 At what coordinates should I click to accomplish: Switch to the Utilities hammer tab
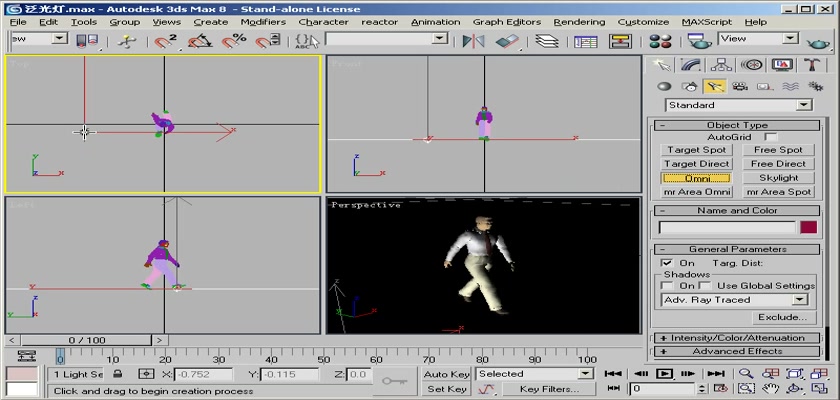(x=815, y=65)
